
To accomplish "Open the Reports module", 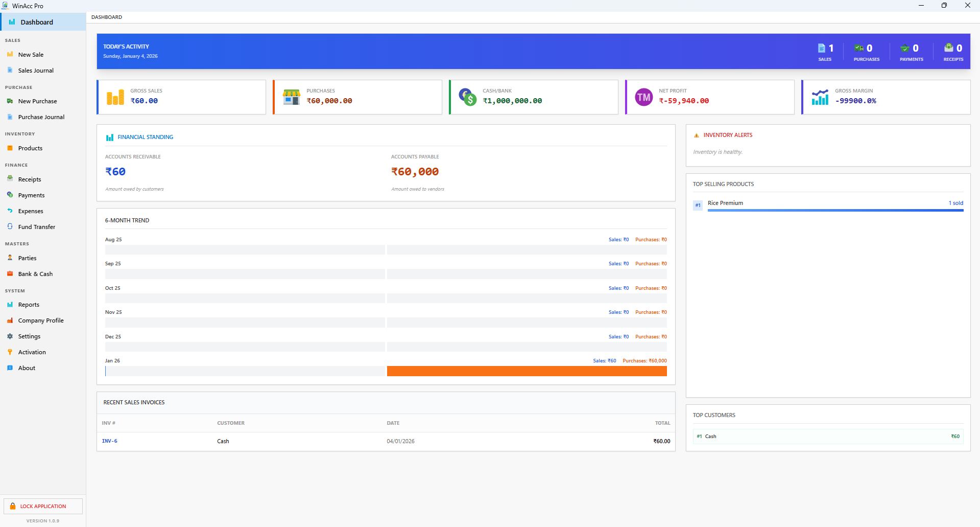I will (x=29, y=304).
